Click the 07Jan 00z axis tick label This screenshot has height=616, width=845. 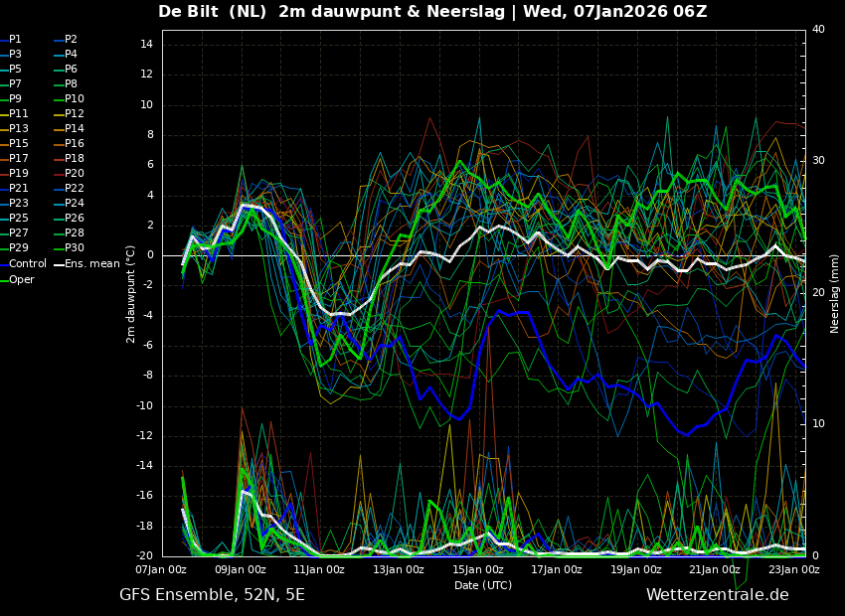tap(161, 569)
